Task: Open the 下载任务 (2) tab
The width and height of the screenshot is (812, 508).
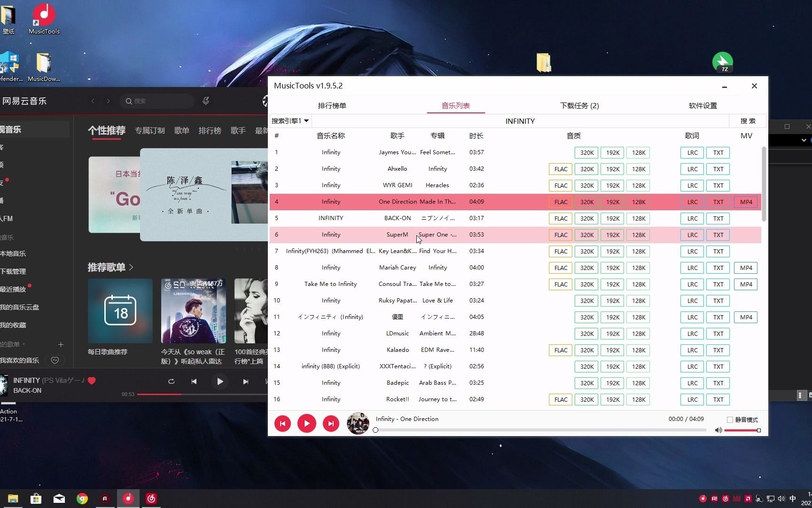Action: (579, 105)
